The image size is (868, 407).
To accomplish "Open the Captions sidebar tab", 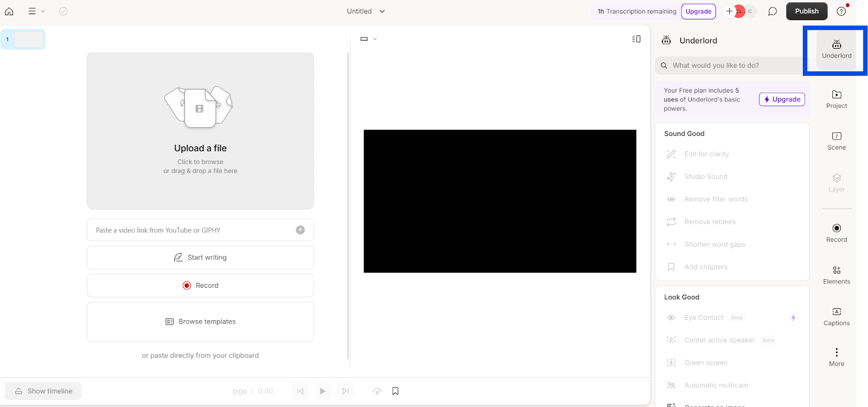I will pos(837,317).
